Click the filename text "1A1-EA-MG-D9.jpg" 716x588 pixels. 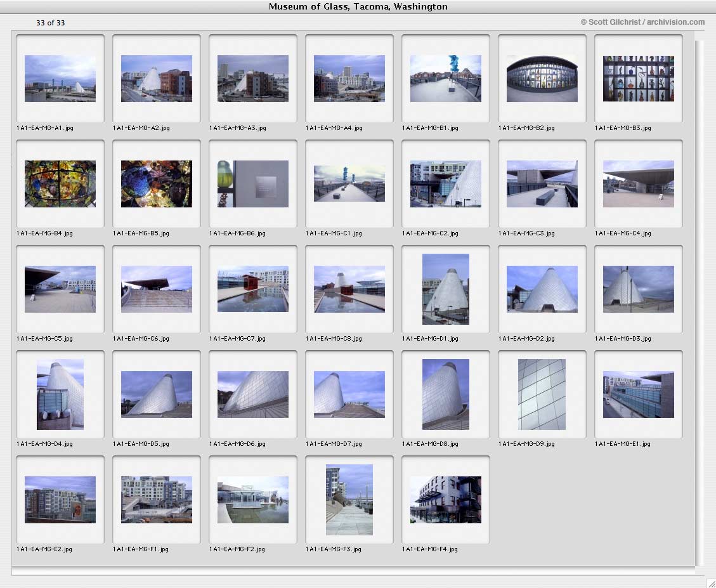(x=526, y=444)
